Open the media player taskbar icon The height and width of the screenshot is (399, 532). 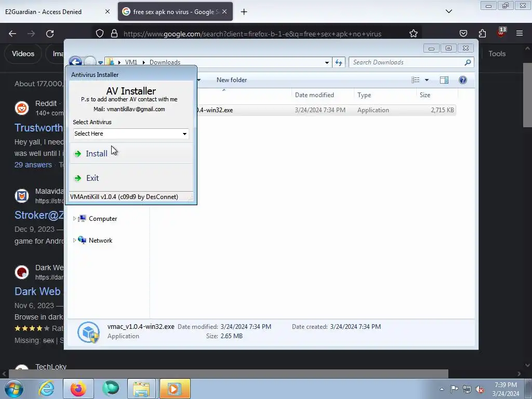tap(175, 389)
